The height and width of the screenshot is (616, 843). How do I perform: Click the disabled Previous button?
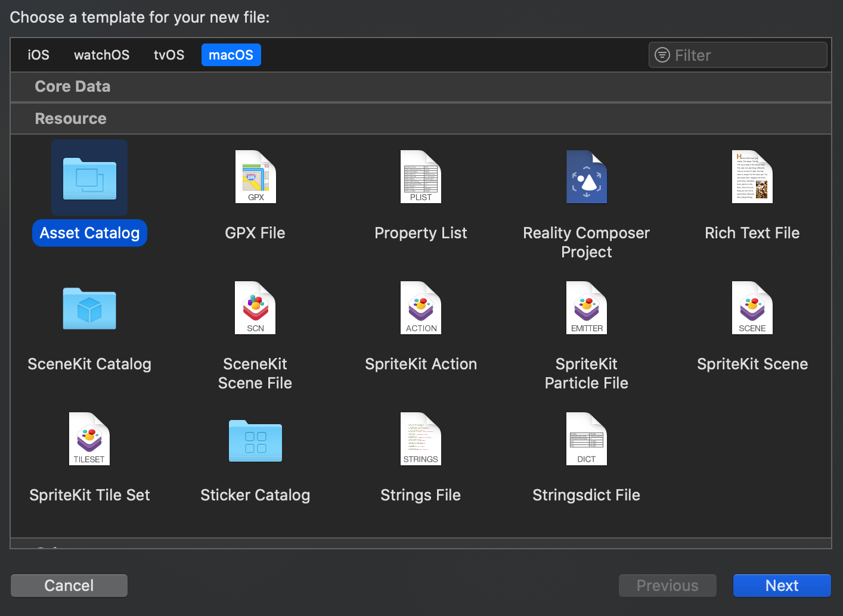(668, 586)
